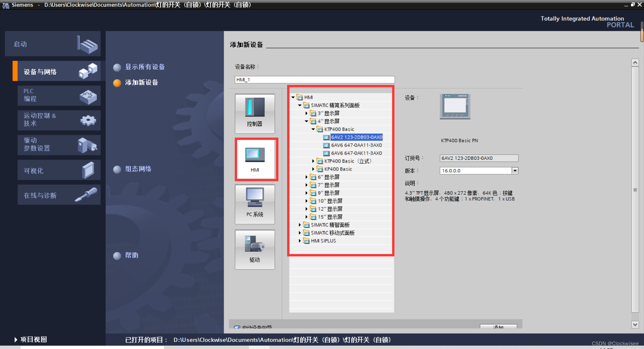Expand the KP400 Basic folder

[313, 169]
